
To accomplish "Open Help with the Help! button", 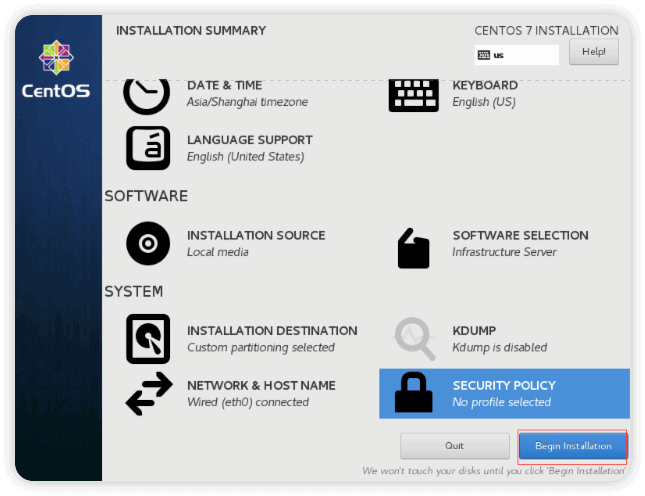I will click(x=594, y=52).
